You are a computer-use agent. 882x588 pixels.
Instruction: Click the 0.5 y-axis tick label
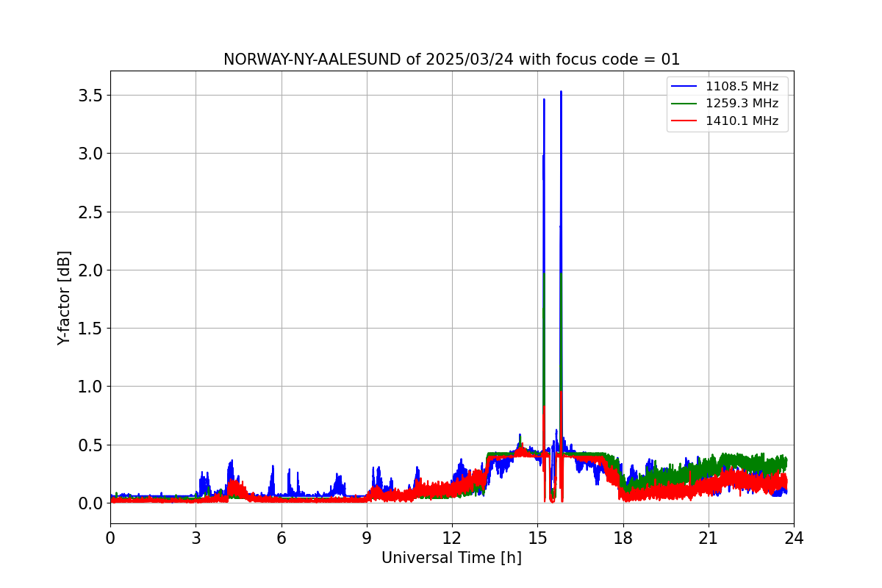tap(89, 445)
